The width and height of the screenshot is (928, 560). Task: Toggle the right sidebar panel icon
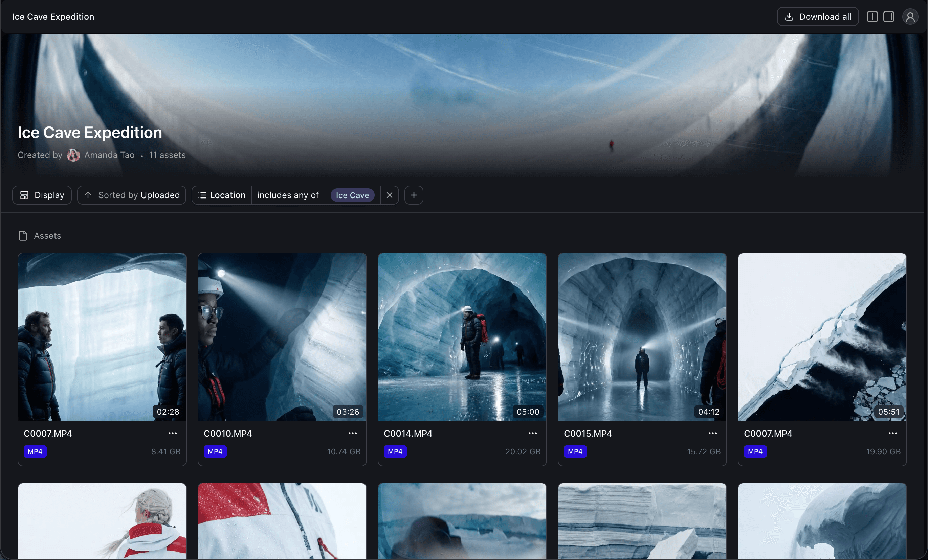click(888, 17)
